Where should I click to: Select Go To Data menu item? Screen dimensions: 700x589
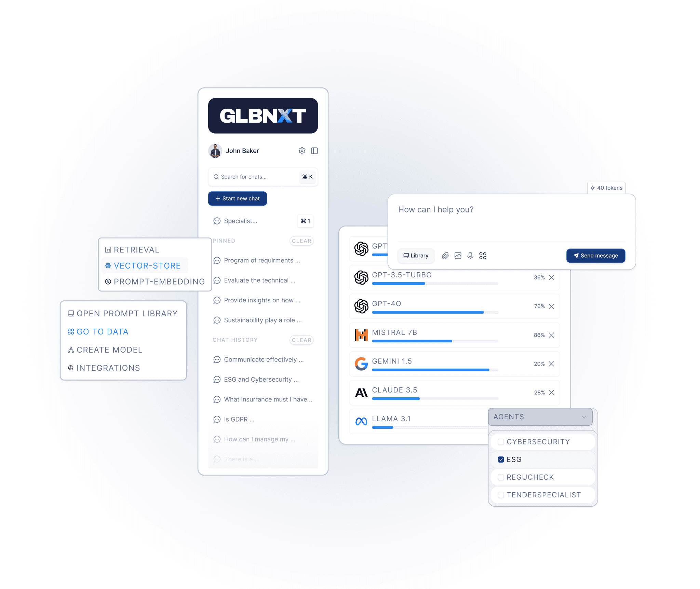pyautogui.click(x=102, y=331)
